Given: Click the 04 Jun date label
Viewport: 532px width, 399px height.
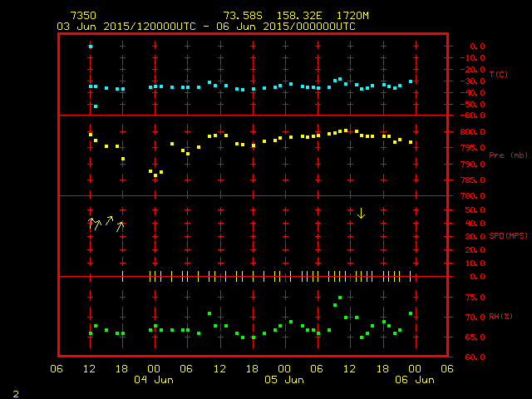Looking at the screenshot, I should click(x=154, y=380).
